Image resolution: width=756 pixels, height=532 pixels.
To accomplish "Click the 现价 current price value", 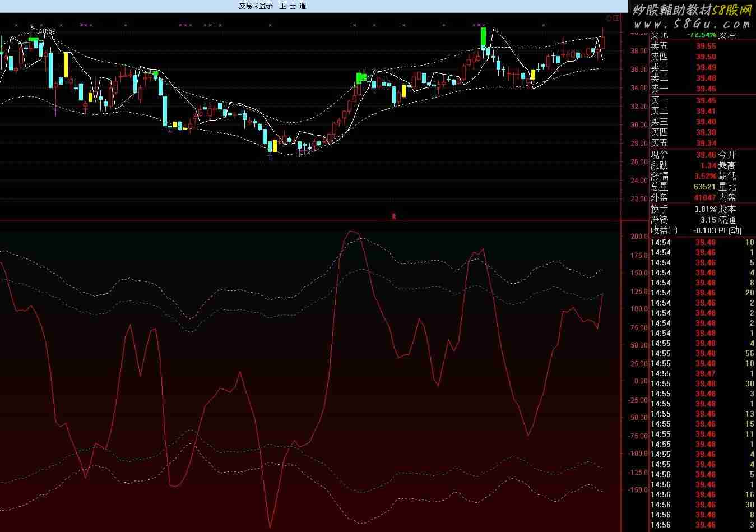I will 706,155.
